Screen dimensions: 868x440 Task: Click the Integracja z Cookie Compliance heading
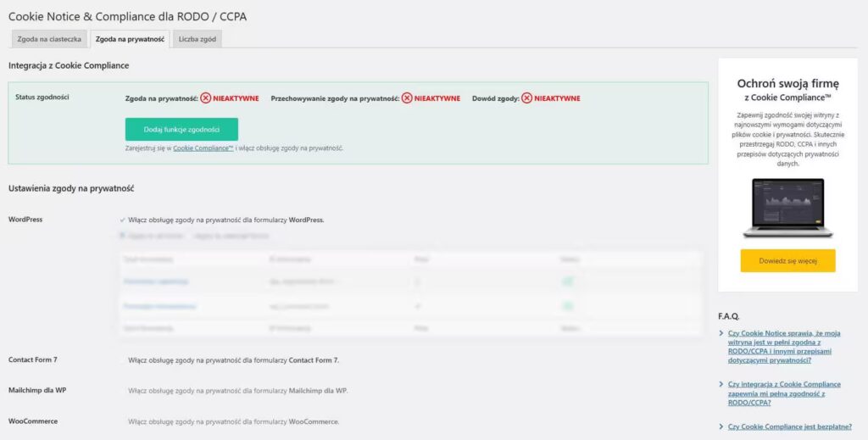pyautogui.click(x=69, y=65)
